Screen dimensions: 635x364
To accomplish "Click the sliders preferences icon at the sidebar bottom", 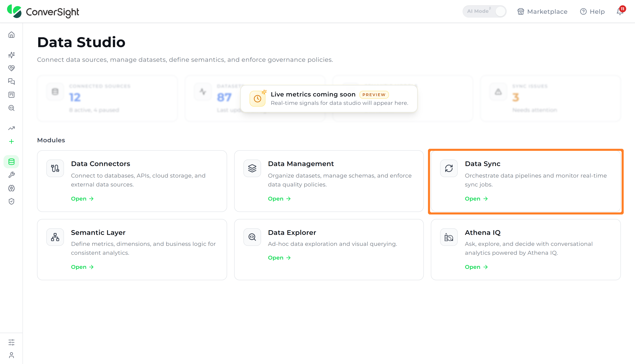I will coord(12,342).
